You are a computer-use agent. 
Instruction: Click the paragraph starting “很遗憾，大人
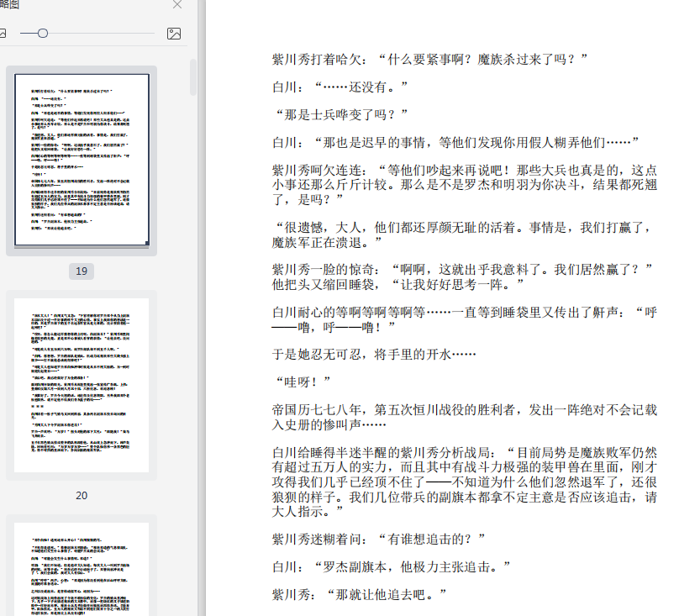click(465, 234)
